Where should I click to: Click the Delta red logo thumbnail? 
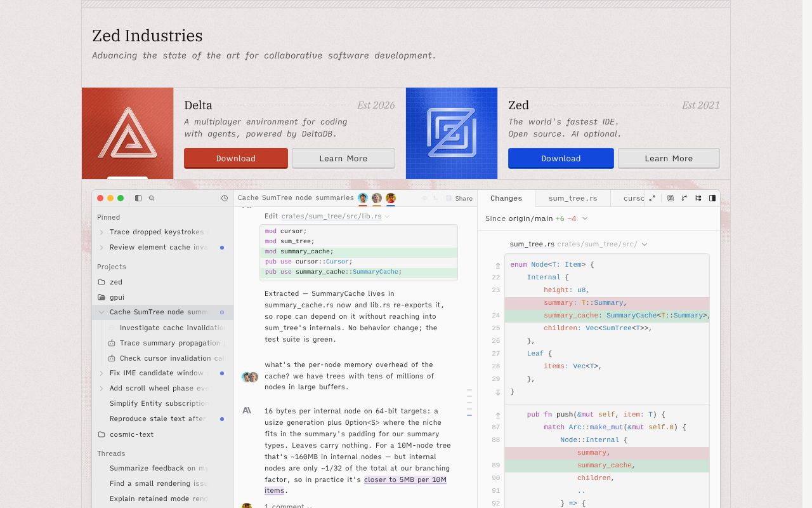128,133
